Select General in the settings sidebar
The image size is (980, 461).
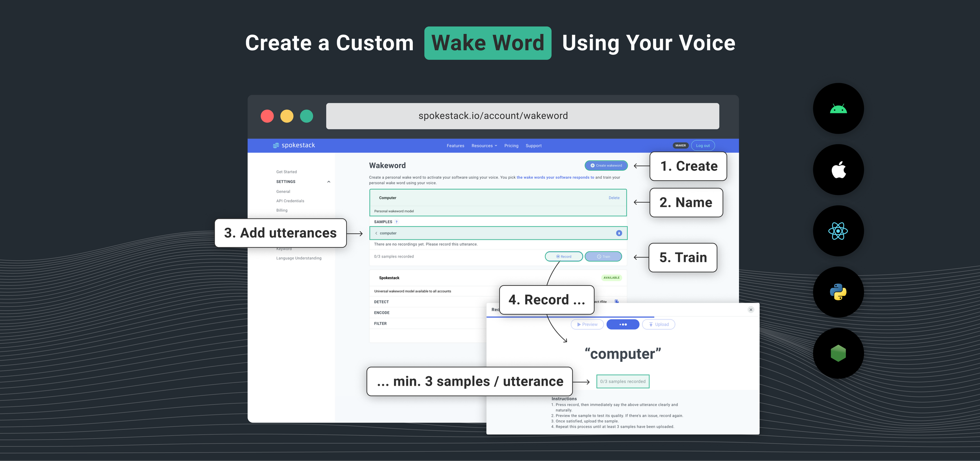pyautogui.click(x=283, y=192)
